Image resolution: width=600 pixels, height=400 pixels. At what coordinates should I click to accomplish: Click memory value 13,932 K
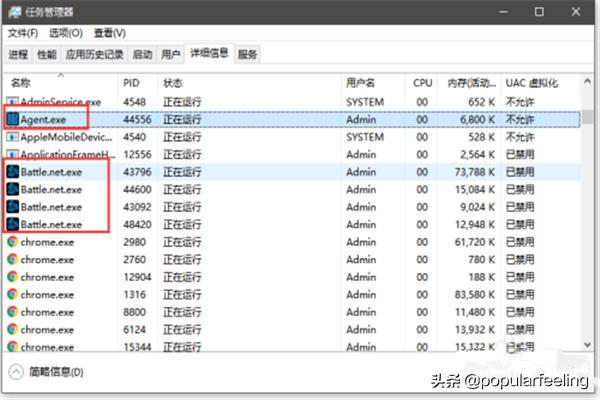tap(475, 330)
